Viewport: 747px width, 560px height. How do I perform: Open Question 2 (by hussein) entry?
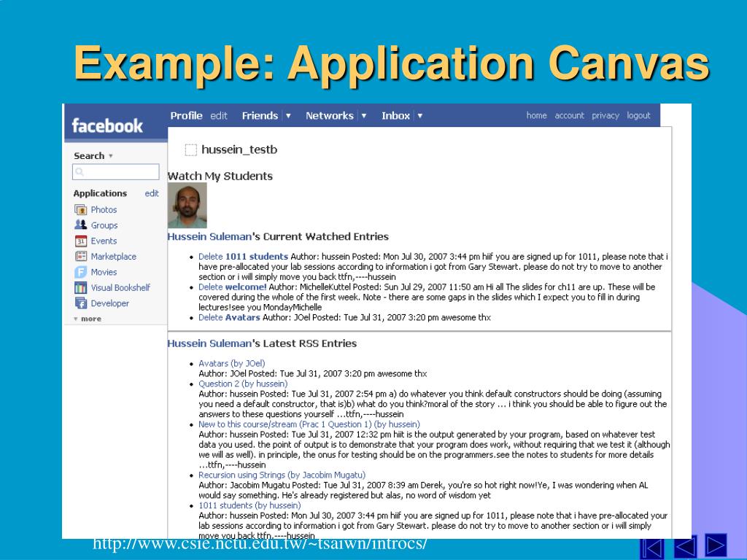(243, 384)
